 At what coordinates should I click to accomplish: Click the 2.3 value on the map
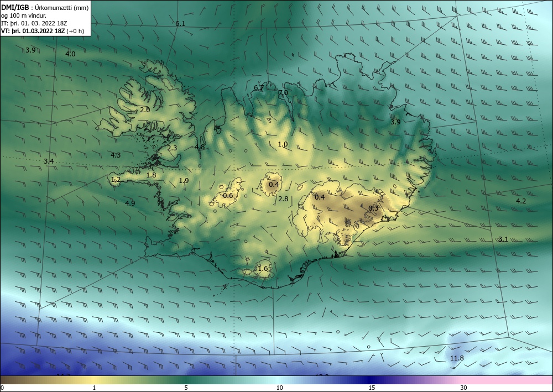(172, 148)
